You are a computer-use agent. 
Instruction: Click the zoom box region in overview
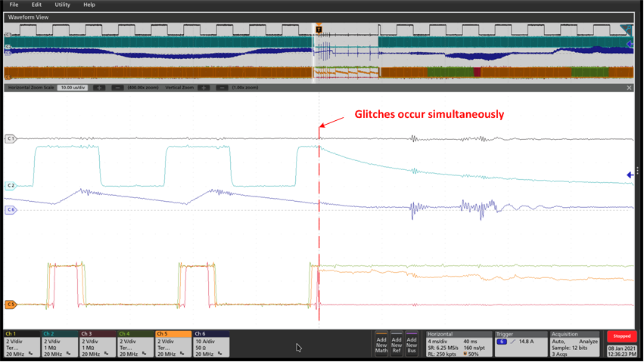[315, 52]
